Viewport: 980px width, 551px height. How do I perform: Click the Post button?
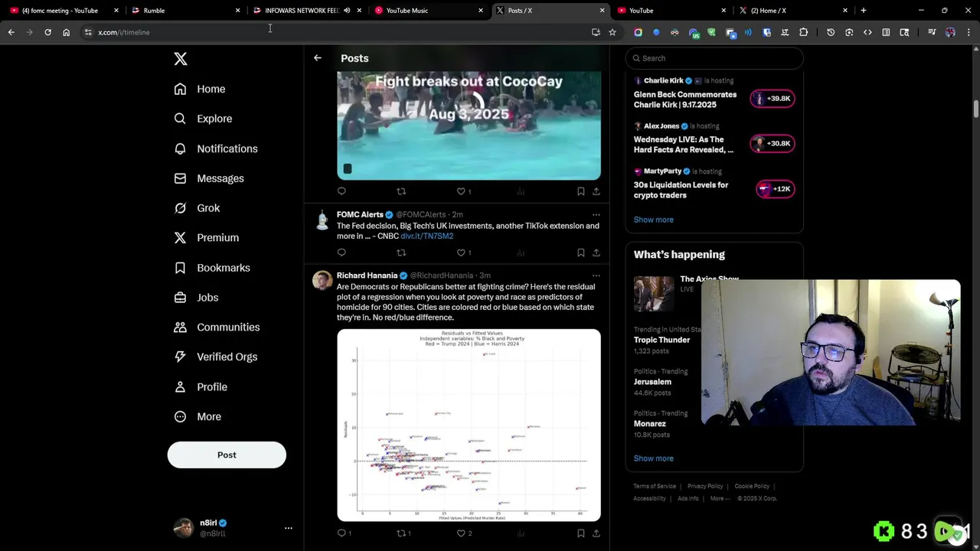[227, 455]
